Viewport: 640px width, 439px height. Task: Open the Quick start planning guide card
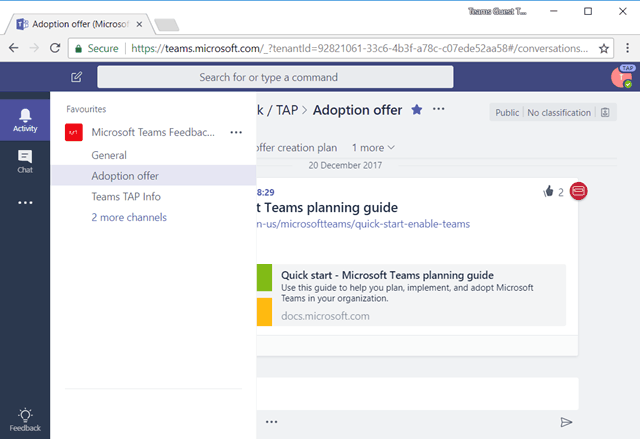click(x=411, y=295)
